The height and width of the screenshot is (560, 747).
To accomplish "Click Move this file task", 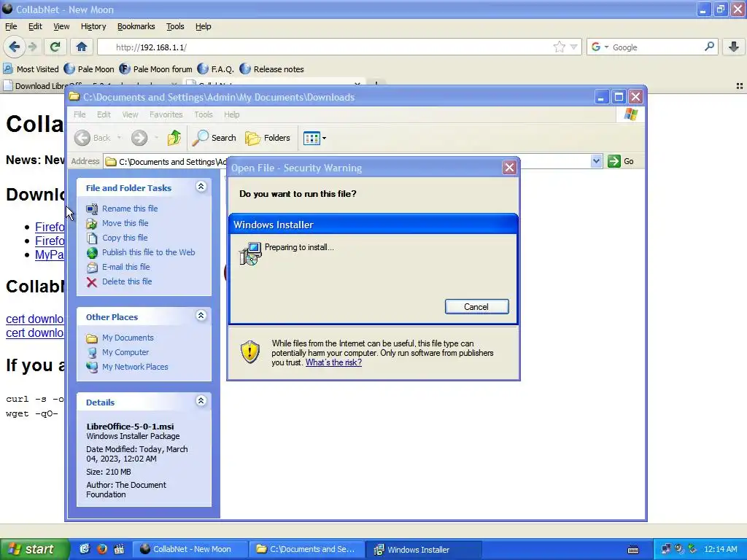I will click(125, 223).
